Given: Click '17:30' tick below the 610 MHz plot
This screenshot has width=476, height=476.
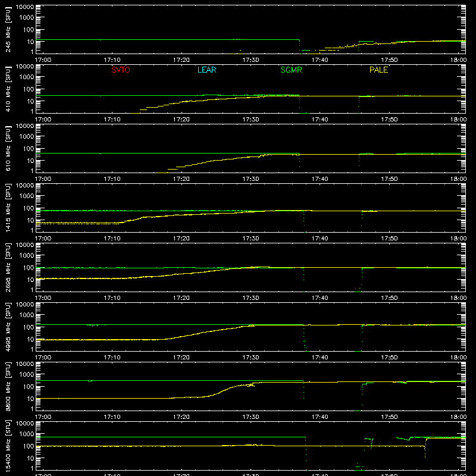Looking at the screenshot, I should (250, 179).
